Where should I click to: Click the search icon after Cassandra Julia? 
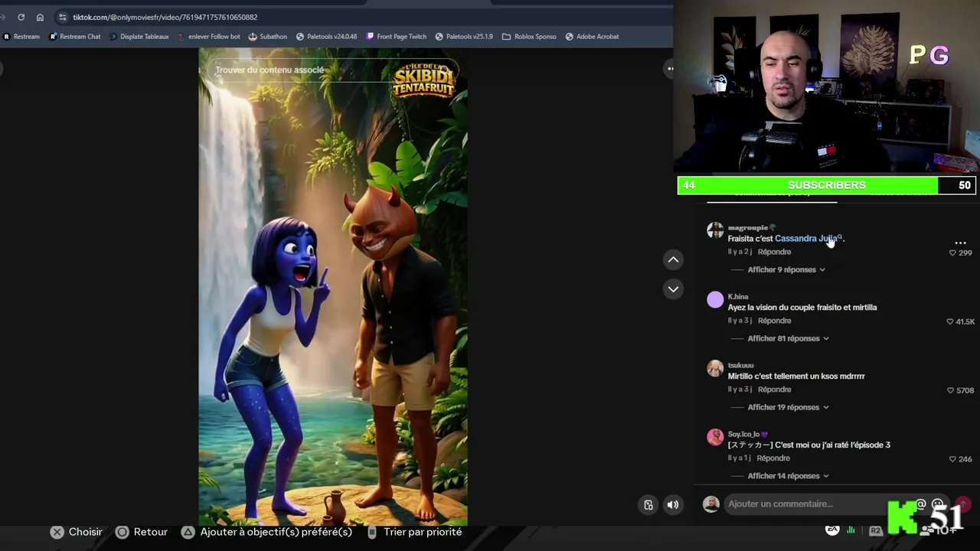[840, 237]
